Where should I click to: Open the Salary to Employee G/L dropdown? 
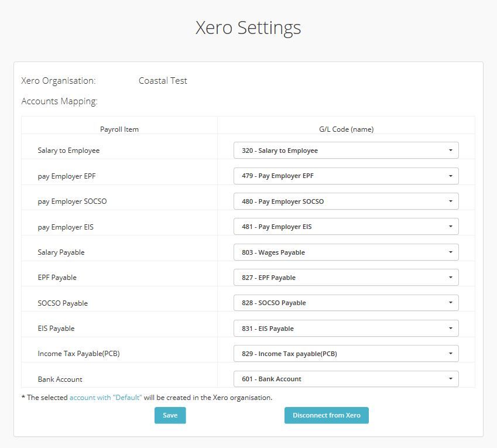click(346, 151)
